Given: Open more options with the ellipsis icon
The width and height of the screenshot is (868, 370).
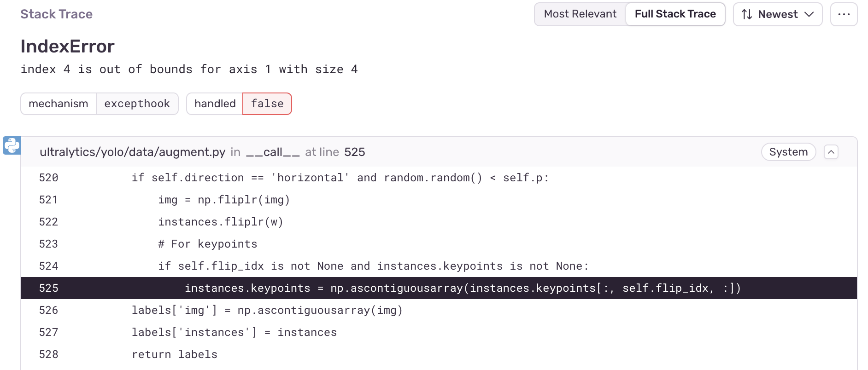Looking at the screenshot, I should (844, 14).
